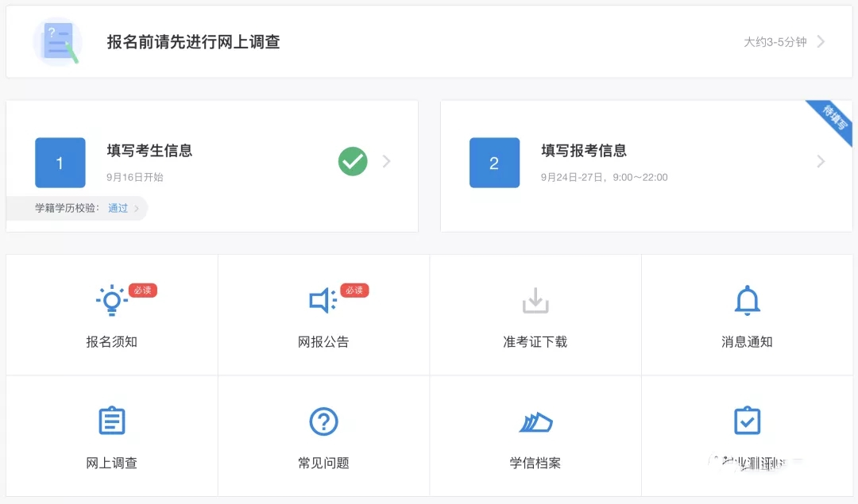Open the 学信档案 icon

click(535, 422)
